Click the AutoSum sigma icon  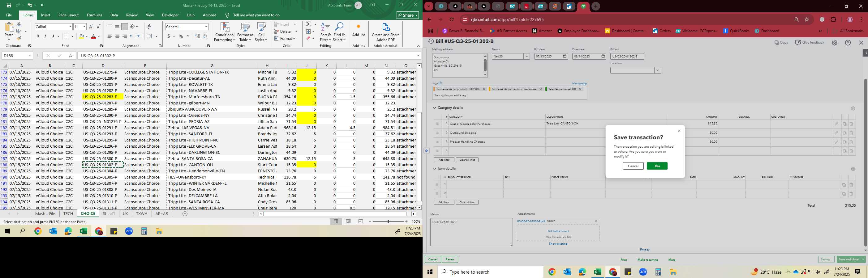[308, 24]
